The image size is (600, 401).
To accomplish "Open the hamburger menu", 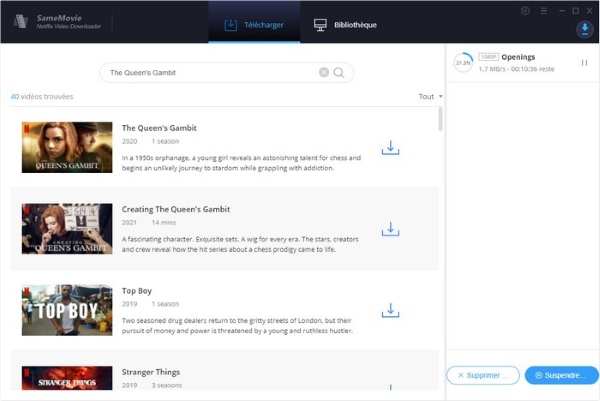I will tap(544, 11).
